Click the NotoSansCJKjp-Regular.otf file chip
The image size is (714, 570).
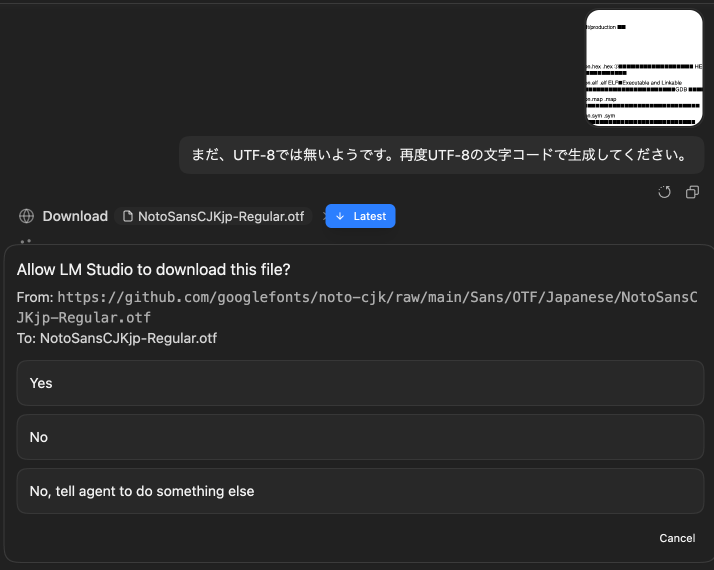[214, 216]
